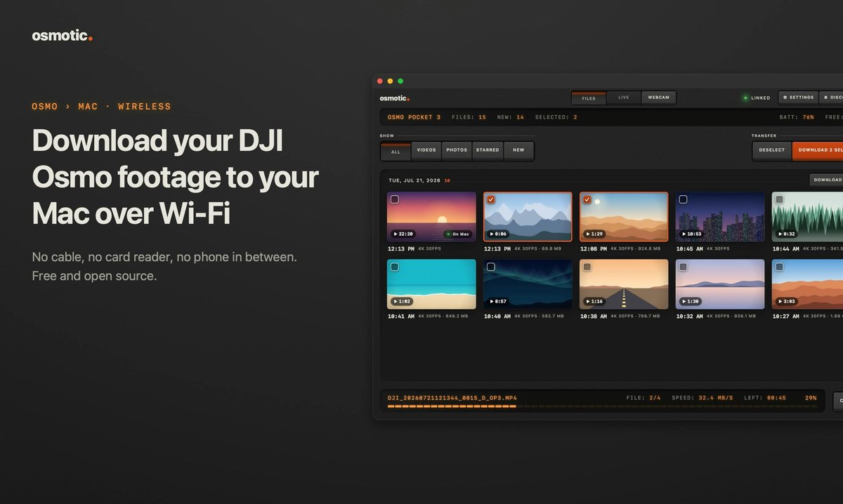This screenshot has height=504, width=843.
Task: Play the 0:32 forest clip via its duration badge
Action: pyautogui.click(x=785, y=234)
